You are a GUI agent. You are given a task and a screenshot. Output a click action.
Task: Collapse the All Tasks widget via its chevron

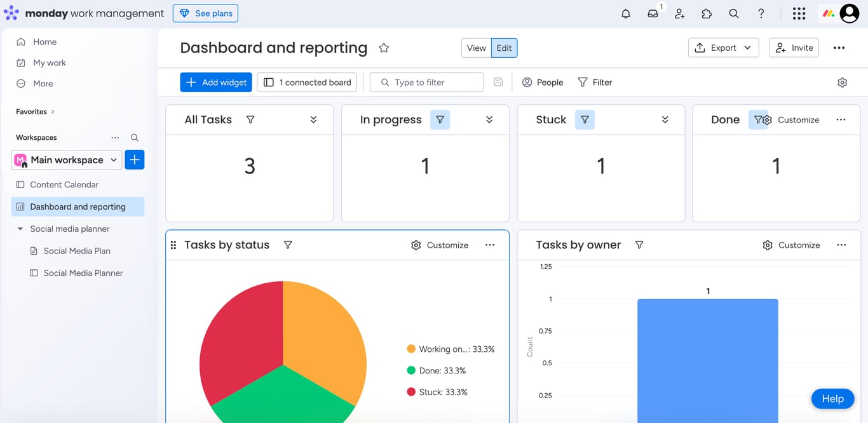coord(312,119)
